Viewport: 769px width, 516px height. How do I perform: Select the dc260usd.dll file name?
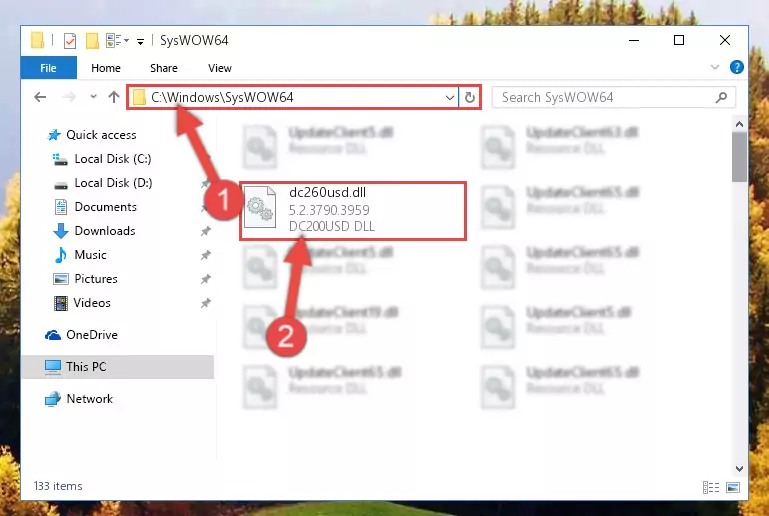(x=328, y=192)
